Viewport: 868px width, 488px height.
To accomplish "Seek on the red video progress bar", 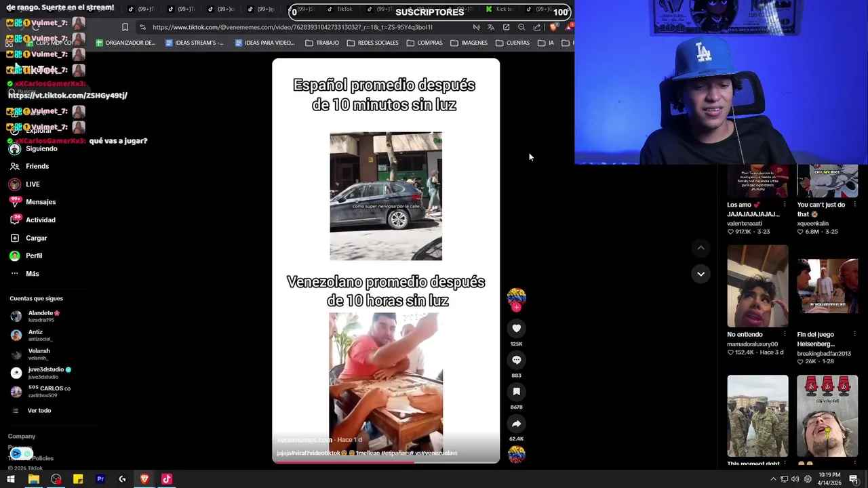I will click(386, 462).
